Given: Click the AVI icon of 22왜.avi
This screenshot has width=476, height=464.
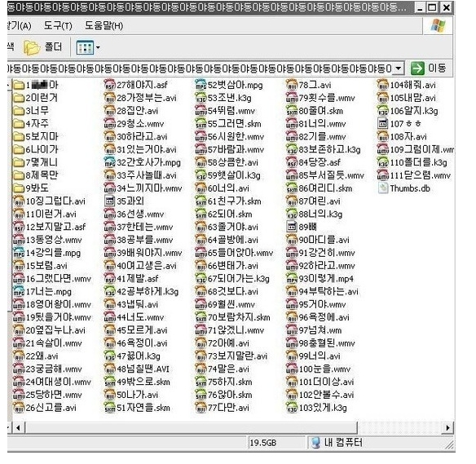Looking at the screenshot, I should (19, 356).
